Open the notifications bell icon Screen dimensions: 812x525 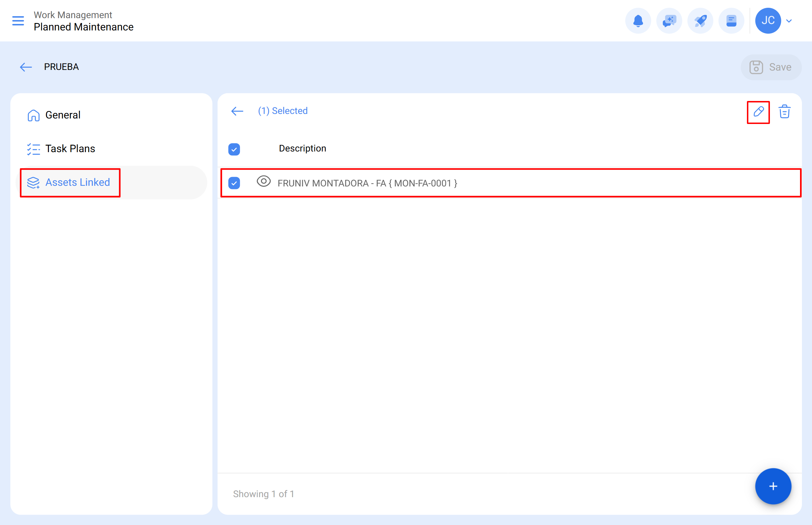pos(638,20)
